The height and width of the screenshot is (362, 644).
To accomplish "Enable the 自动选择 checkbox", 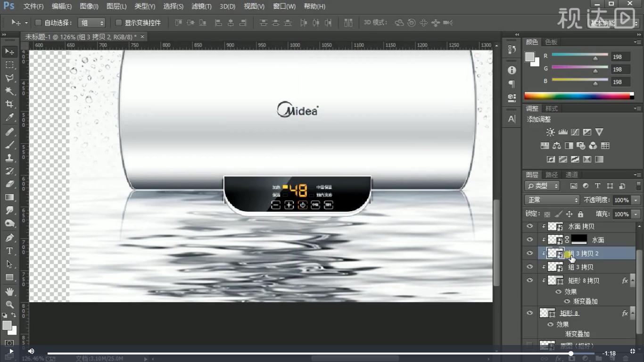I will click(39, 23).
